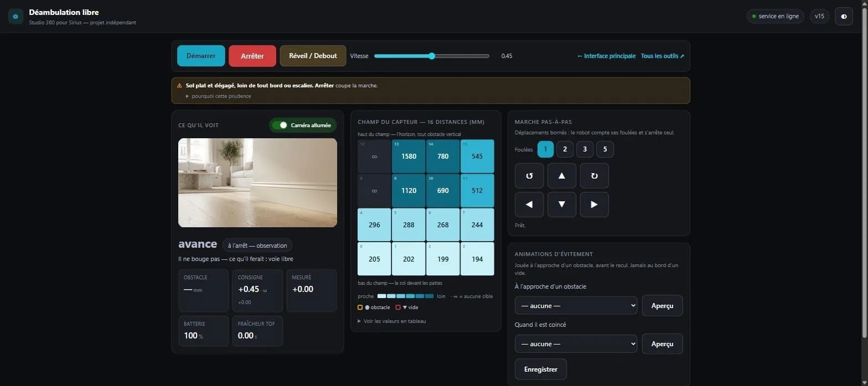Select 3 foulées
The width and height of the screenshot is (868, 386).
585,149
